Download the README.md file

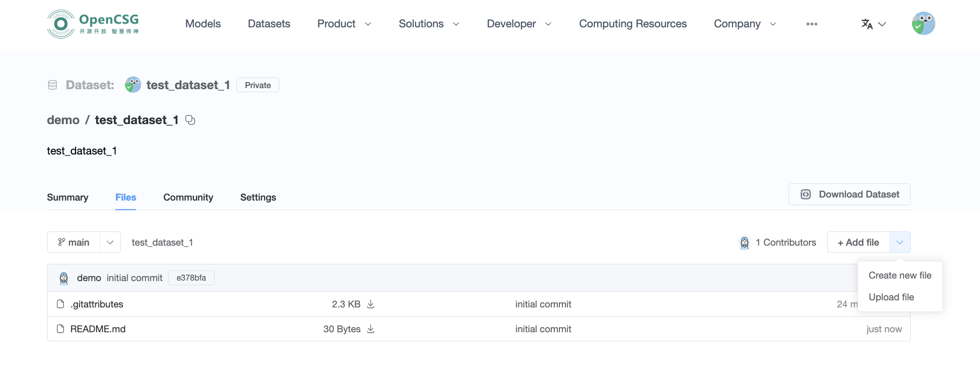pos(371,329)
